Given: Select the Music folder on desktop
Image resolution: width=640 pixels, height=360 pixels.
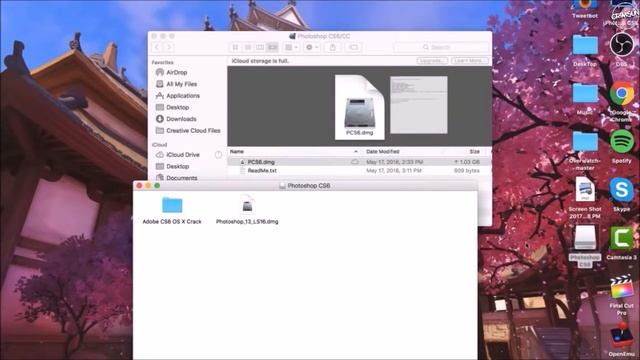Looking at the screenshot, I should click(x=585, y=98).
